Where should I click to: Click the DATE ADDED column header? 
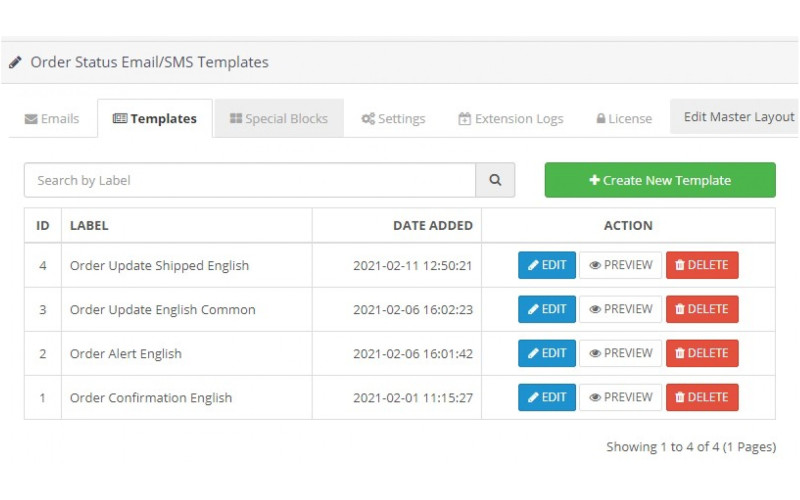(433, 226)
